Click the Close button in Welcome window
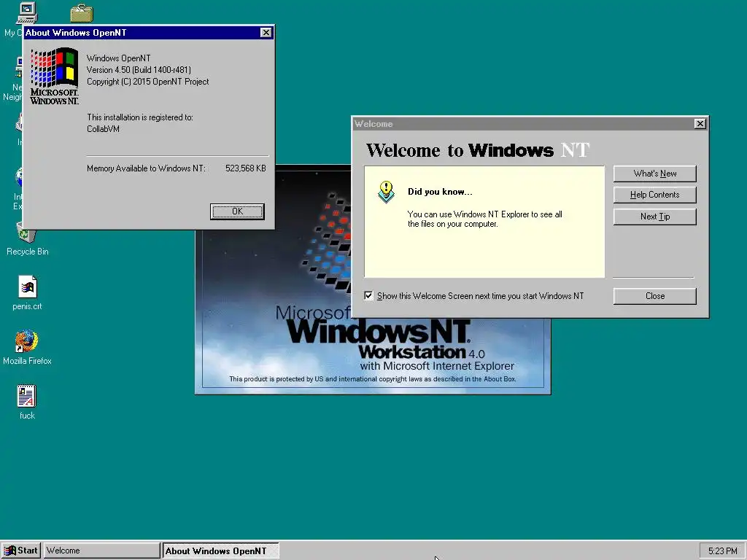The width and height of the screenshot is (747, 560). point(654,296)
